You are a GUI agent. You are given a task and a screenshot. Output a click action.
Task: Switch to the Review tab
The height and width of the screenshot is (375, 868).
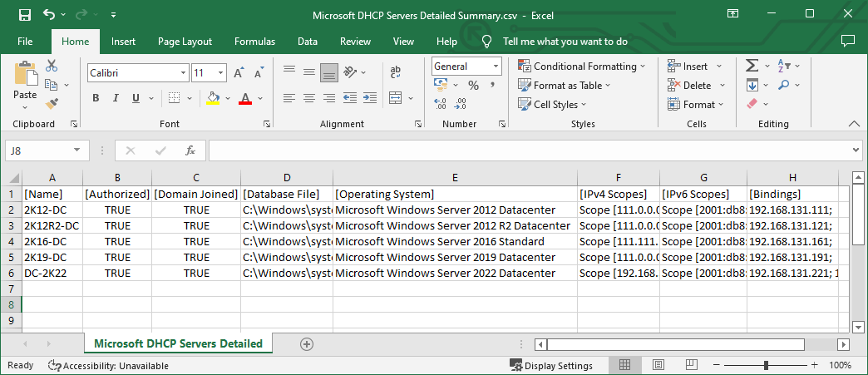[x=355, y=42]
